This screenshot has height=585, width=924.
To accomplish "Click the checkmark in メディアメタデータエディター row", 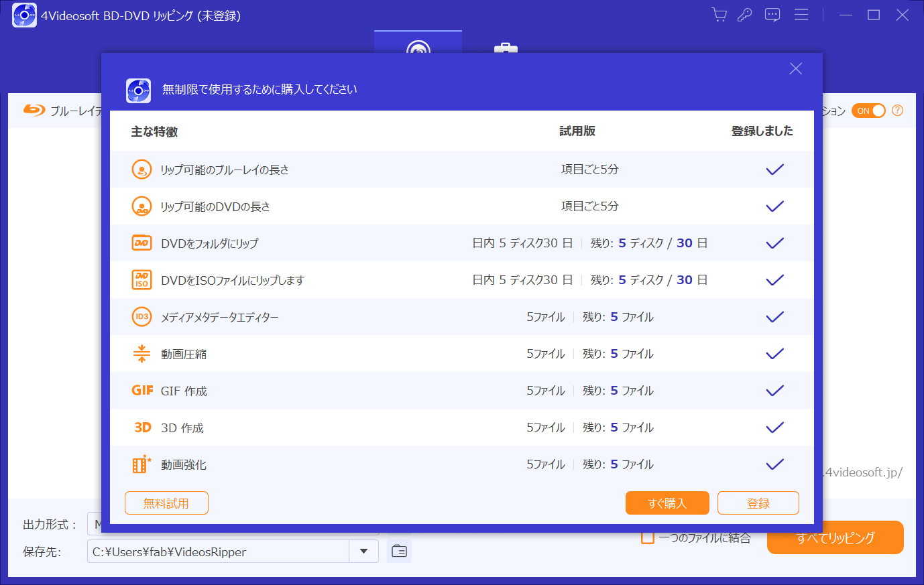I will point(775,317).
